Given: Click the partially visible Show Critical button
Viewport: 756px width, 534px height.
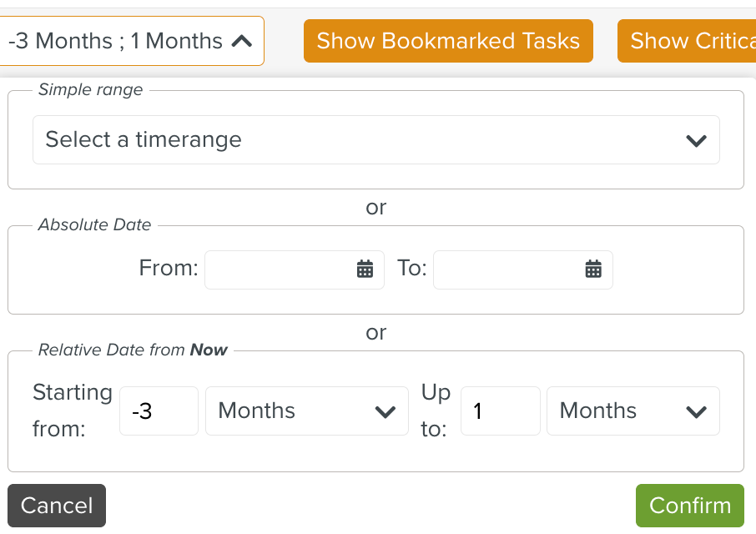Looking at the screenshot, I should click(688, 41).
